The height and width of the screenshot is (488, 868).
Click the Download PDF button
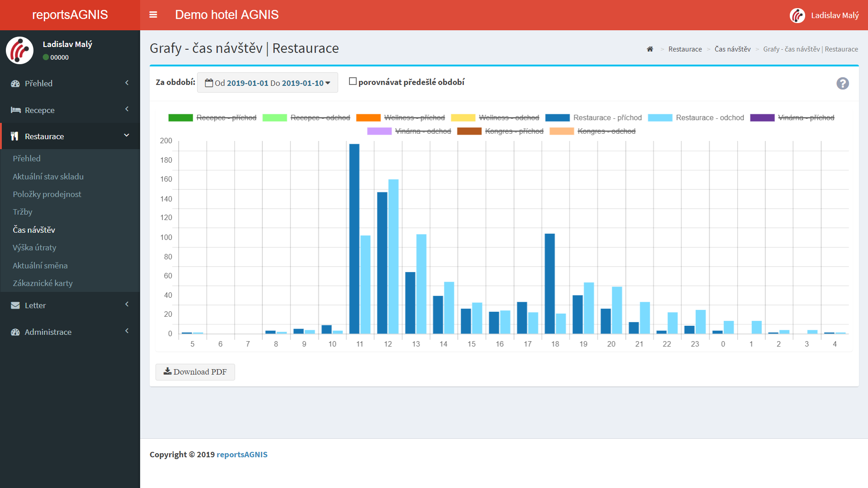point(195,372)
